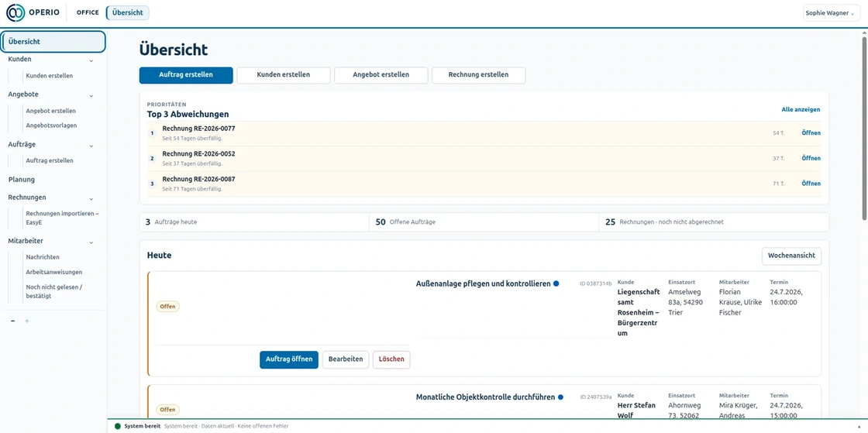Click the Rechnung RE-2026-0087 title text
Image resolution: width=868 pixels, height=433 pixels.
[198, 179]
